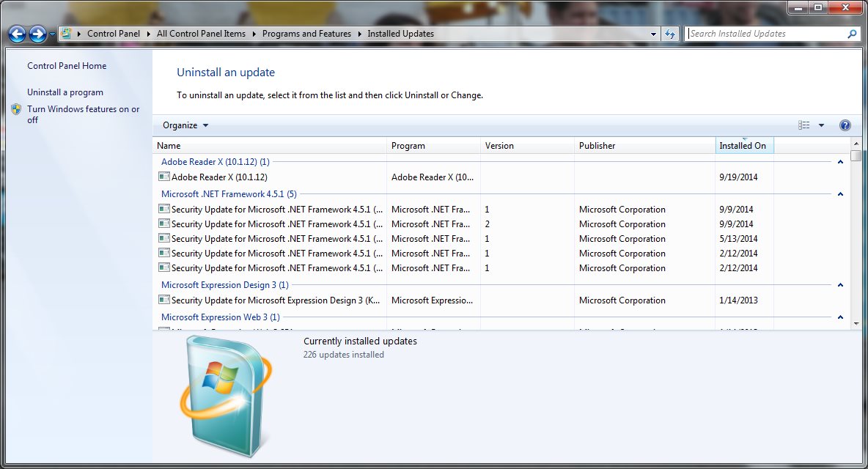Click the Windows Update box icon in details pane
Viewport: 868px width, 469px height.
pos(226,396)
